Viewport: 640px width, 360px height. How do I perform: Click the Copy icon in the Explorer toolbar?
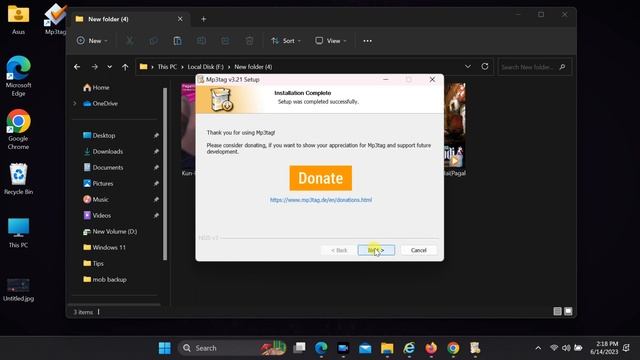point(153,41)
